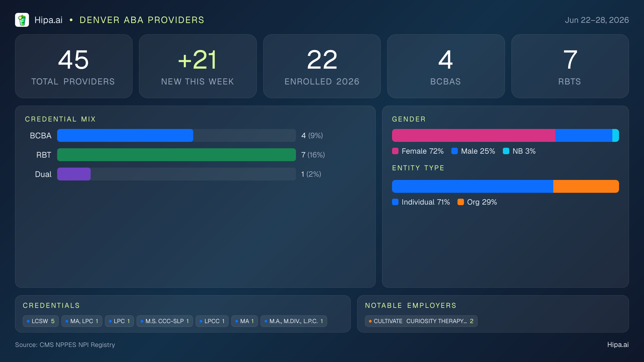Viewport: 644px width, 362px height.
Task: Click the purple Dual bar
Action: (74, 174)
